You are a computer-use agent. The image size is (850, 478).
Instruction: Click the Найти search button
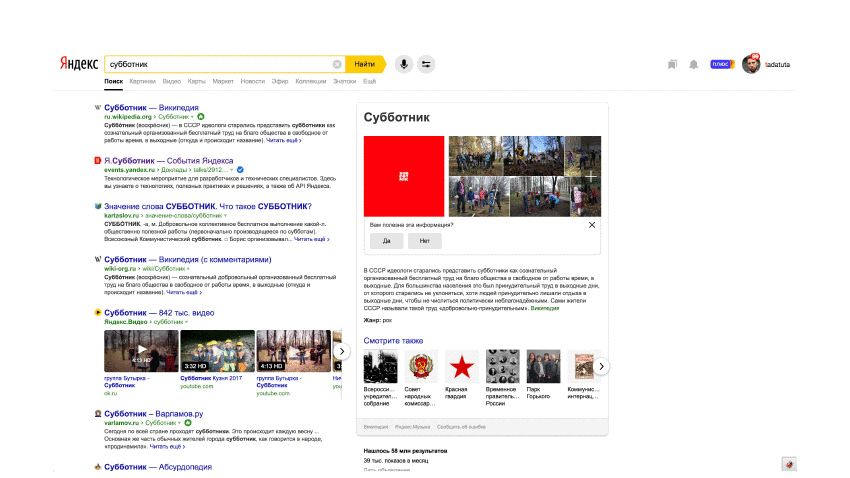365,64
